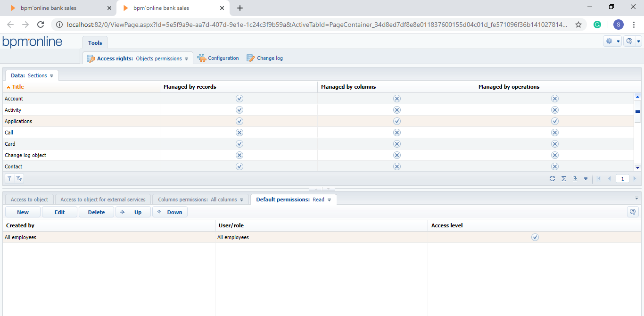Screen dimensions: 644x316
Task: Toggle Managed by columns for Applications
Action: tap(397, 121)
